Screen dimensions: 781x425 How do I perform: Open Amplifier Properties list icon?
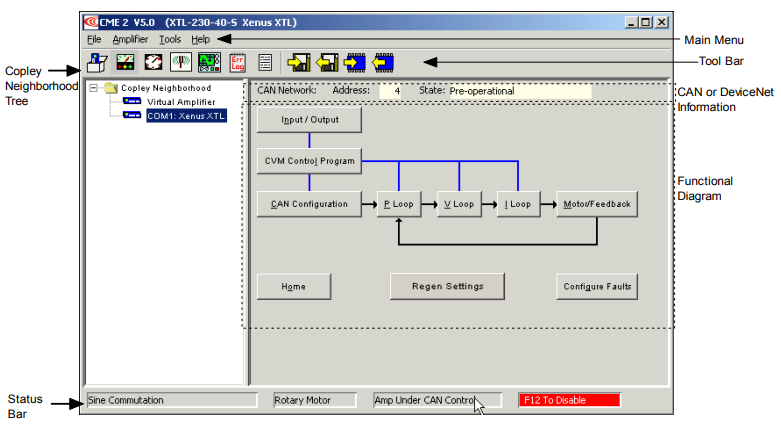coord(265,62)
